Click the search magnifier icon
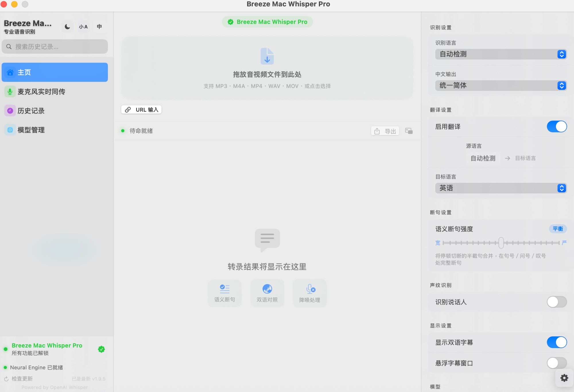574x392 pixels. point(9,46)
